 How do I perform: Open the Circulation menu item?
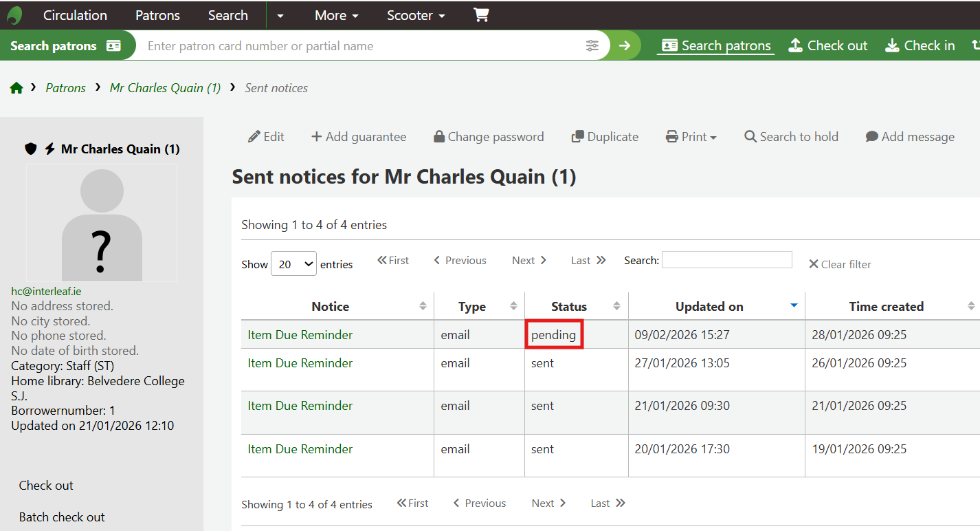pos(75,15)
